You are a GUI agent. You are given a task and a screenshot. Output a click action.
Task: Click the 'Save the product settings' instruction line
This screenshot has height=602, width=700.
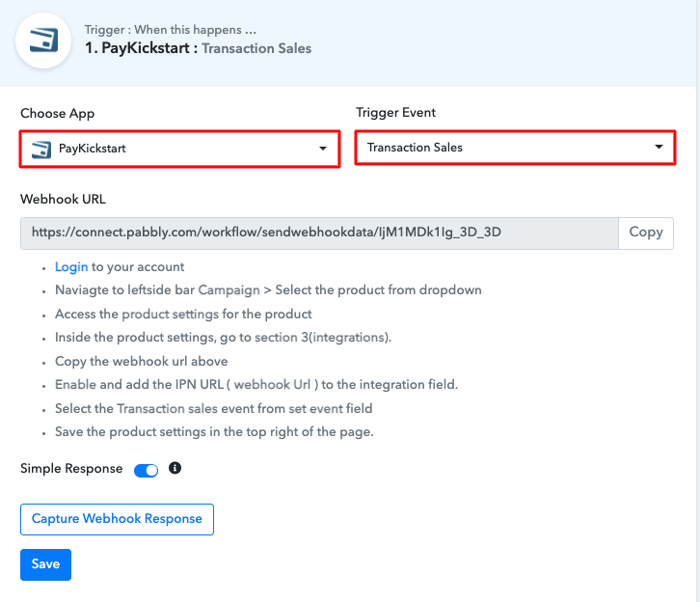(x=214, y=431)
